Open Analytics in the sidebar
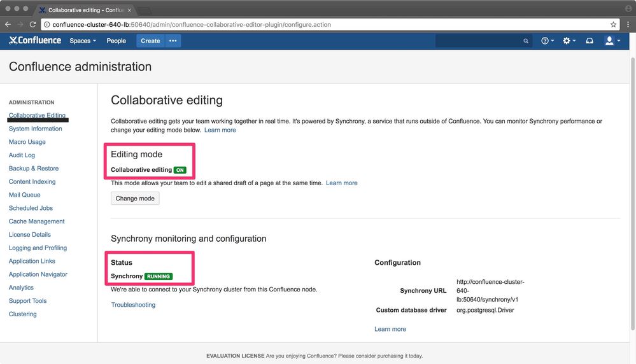 point(21,288)
